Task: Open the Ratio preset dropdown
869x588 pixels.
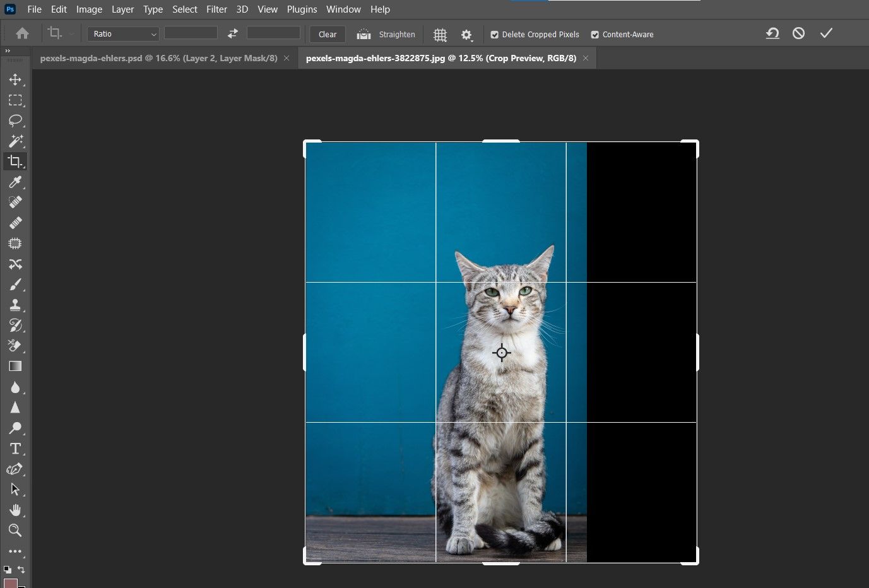Action: [123, 34]
